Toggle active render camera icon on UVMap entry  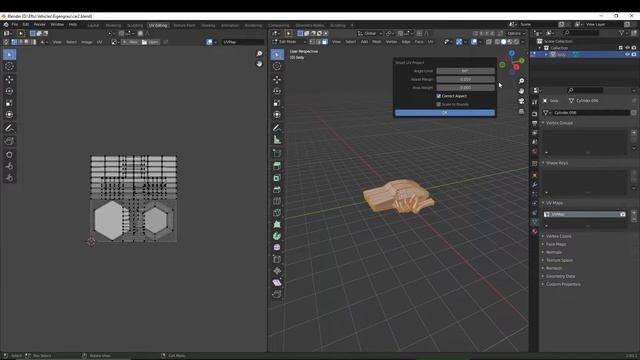(x=622, y=214)
